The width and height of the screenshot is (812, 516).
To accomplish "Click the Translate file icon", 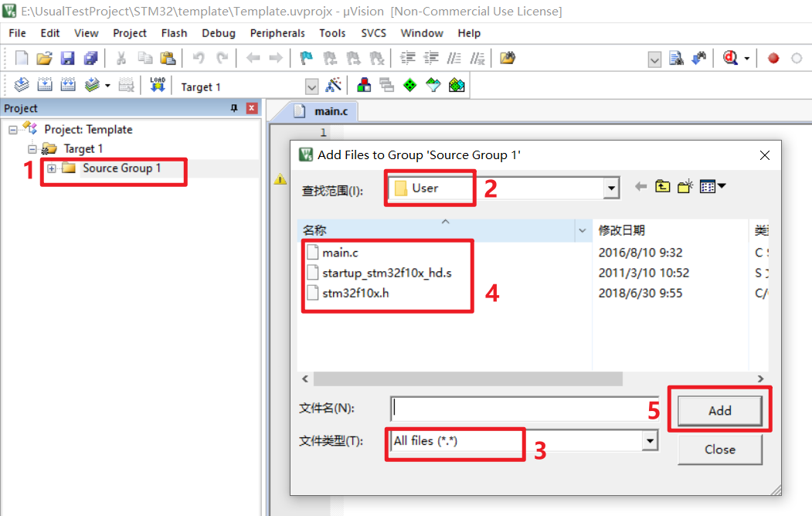I will (x=21, y=84).
